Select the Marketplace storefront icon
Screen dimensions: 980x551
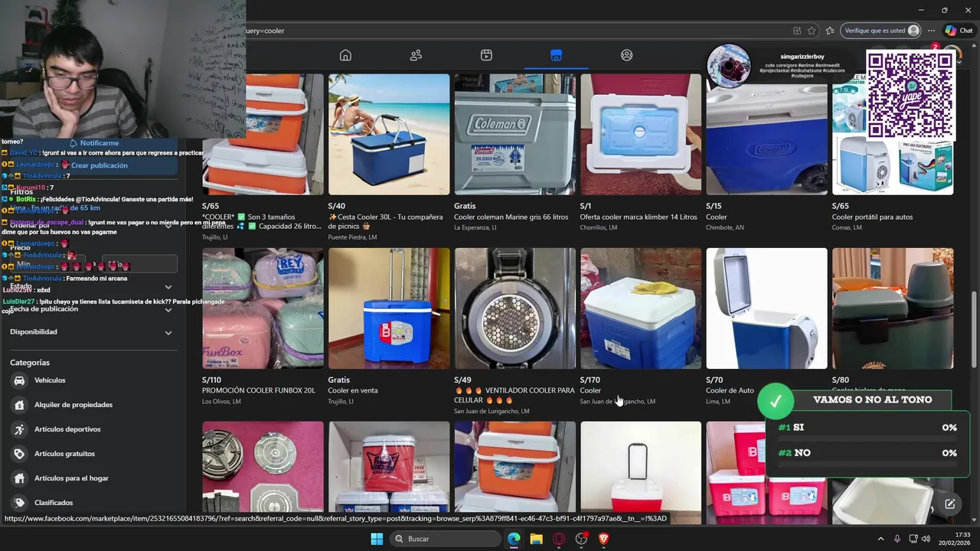pos(557,55)
